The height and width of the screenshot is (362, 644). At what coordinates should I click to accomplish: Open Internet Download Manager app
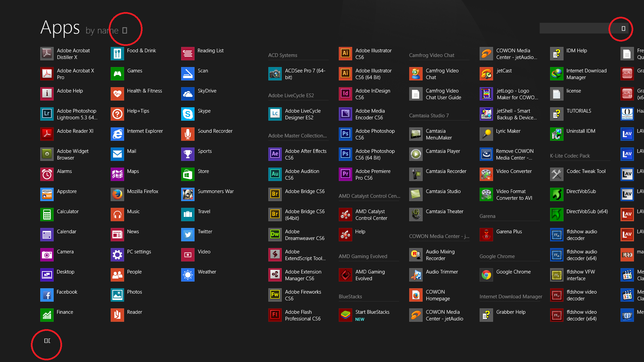[556, 74]
